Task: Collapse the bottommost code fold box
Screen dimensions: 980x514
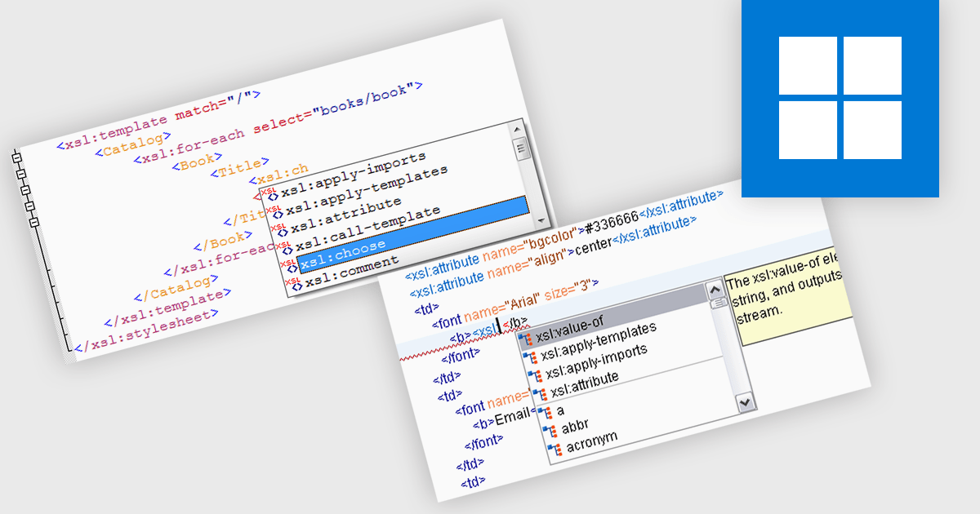Action: 34,222
